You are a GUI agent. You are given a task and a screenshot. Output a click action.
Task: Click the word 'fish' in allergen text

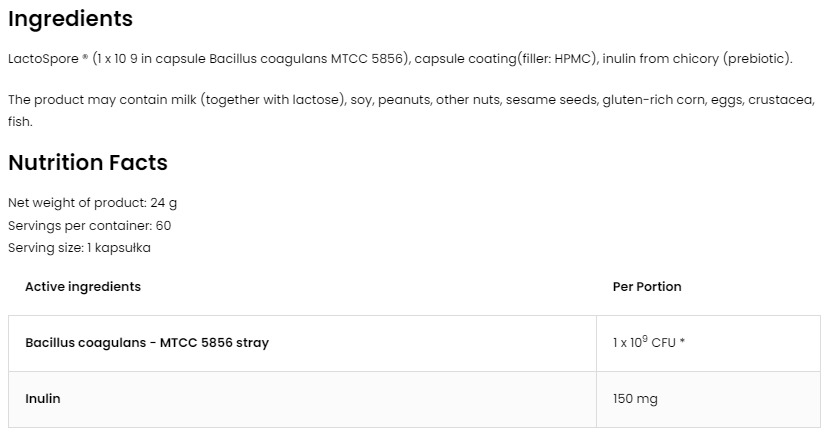pyautogui.click(x=18, y=121)
